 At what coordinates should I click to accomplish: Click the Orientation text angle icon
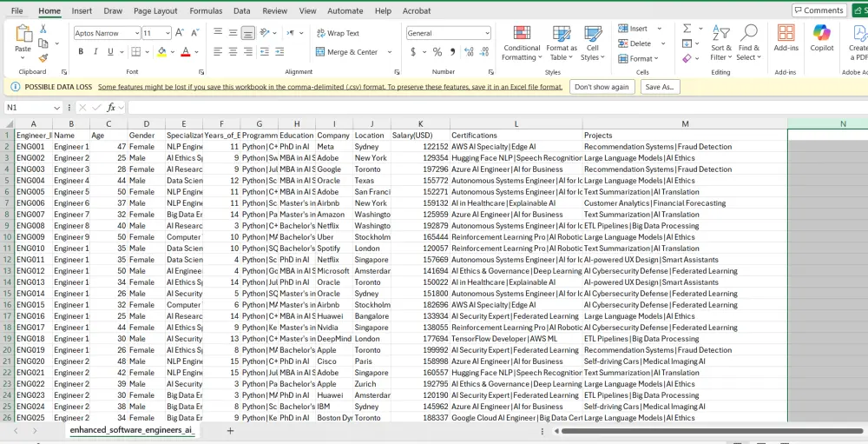click(265, 33)
